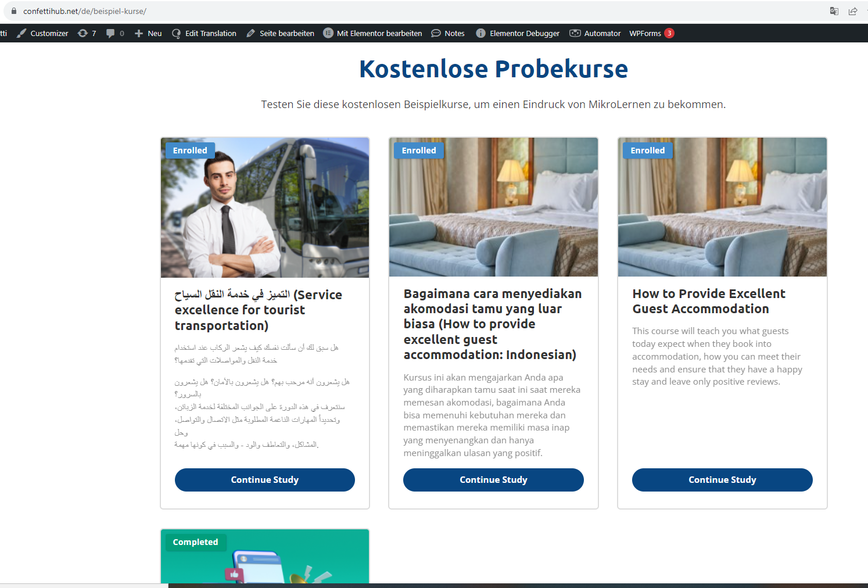Open the Notes speech bubble icon
The width and height of the screenshot is (868, 588).
436,33
